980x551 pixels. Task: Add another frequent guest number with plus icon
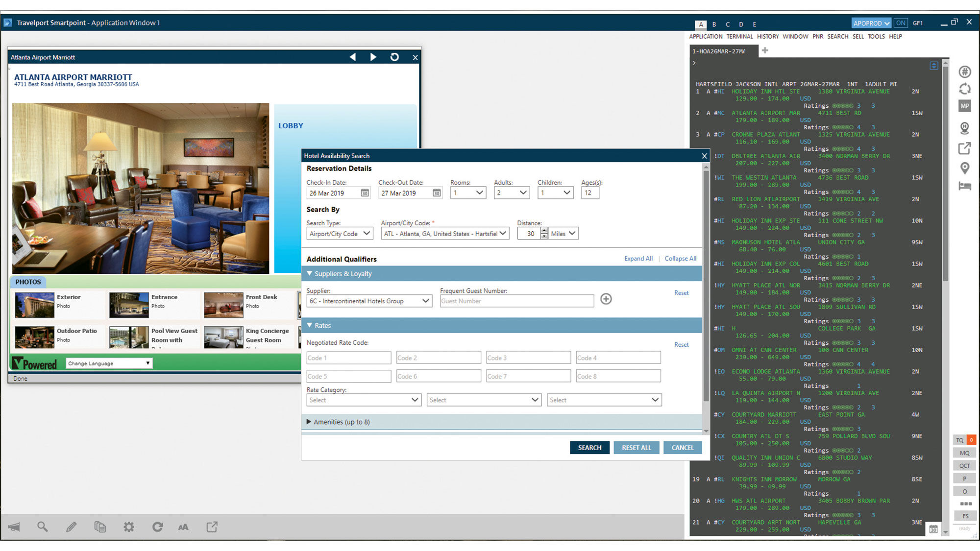point(606,299)
